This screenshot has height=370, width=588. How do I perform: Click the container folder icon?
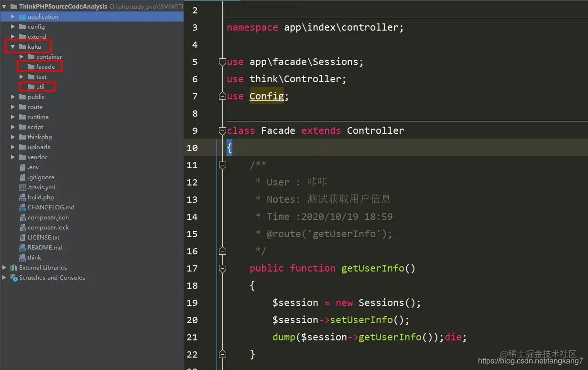31,57
